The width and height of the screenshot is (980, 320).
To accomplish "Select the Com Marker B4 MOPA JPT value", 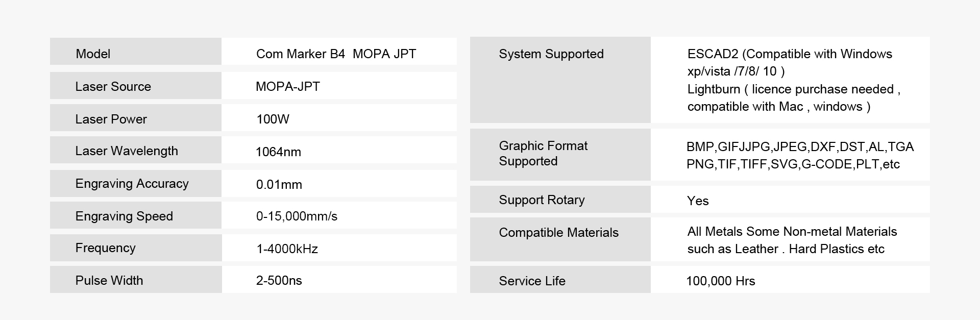I will pyautogui.click(x=336, y=54).
